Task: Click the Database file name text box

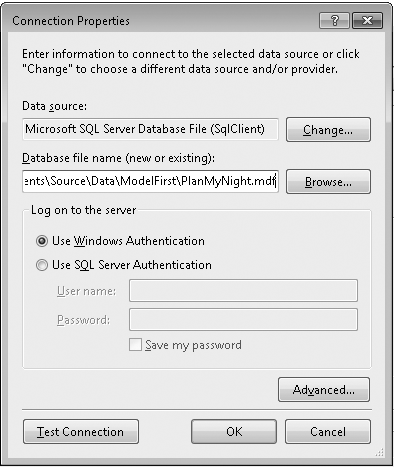Action: [150, 181]
